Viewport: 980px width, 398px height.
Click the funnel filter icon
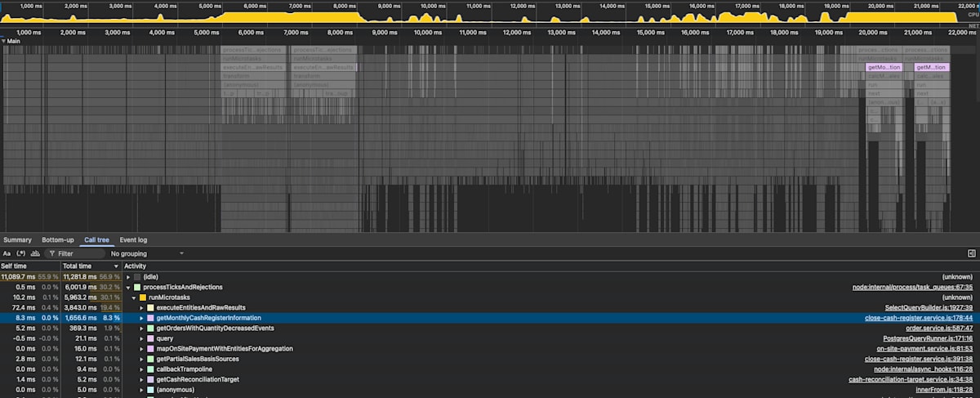point(51,254)
